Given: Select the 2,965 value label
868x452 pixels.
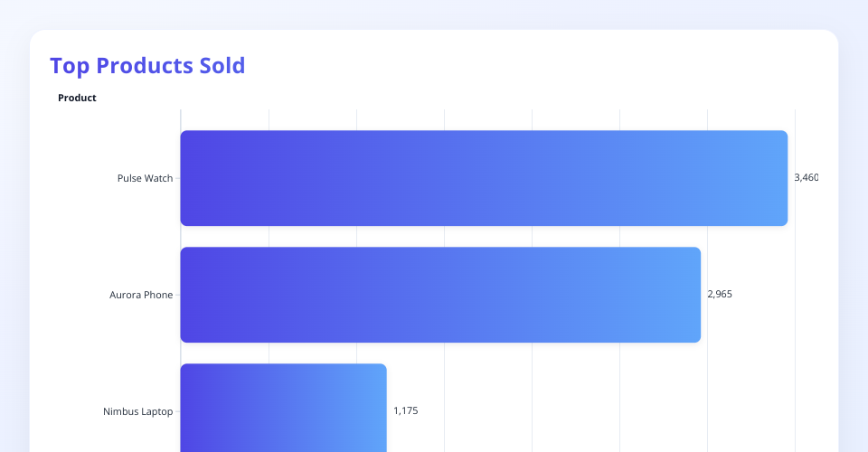Looking at the screenshot, I should 720,295.
